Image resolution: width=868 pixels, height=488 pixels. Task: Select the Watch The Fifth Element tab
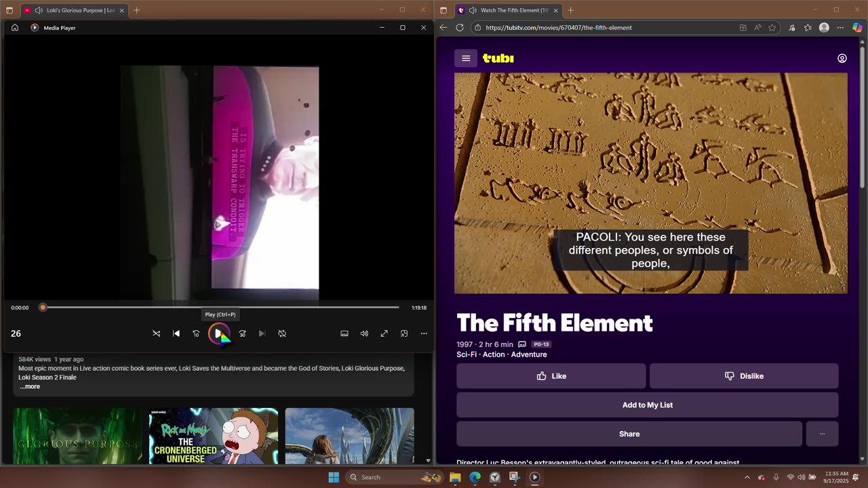(x=509, y=10)
